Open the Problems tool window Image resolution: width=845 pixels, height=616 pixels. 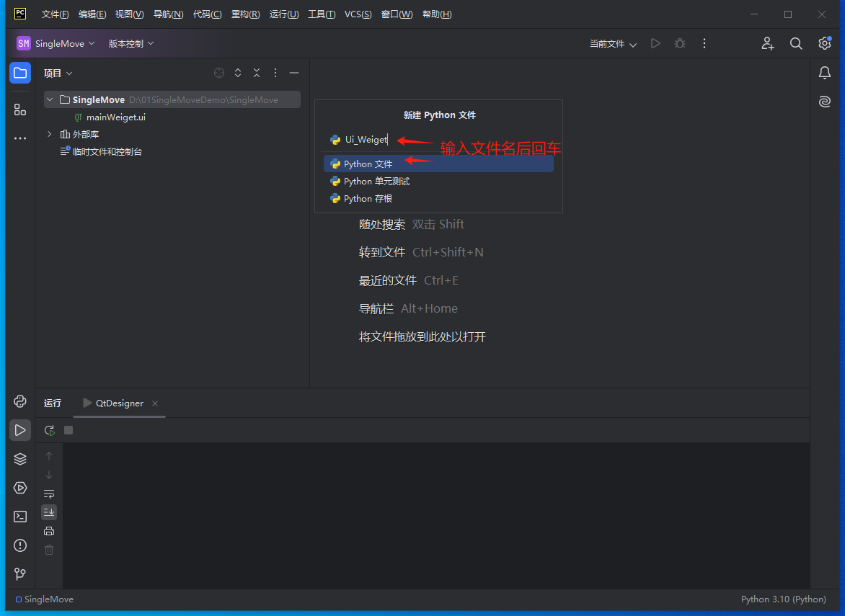click(20, 545)
